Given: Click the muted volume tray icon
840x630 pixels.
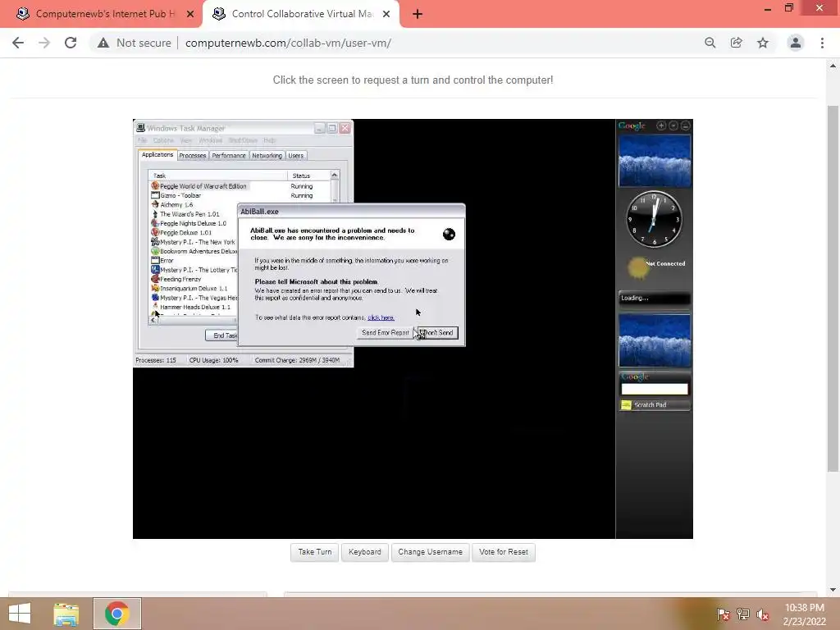Looking at the screenshot, I should (763, 614).
